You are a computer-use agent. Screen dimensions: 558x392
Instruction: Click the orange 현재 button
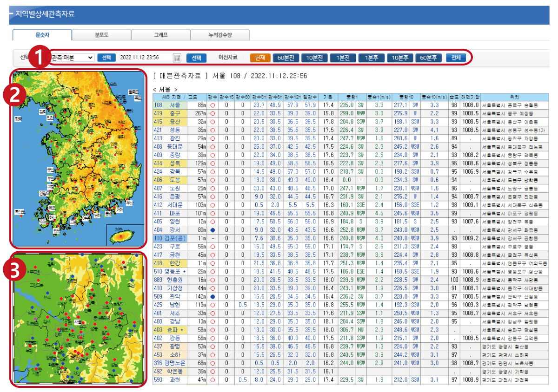(260, 58)
